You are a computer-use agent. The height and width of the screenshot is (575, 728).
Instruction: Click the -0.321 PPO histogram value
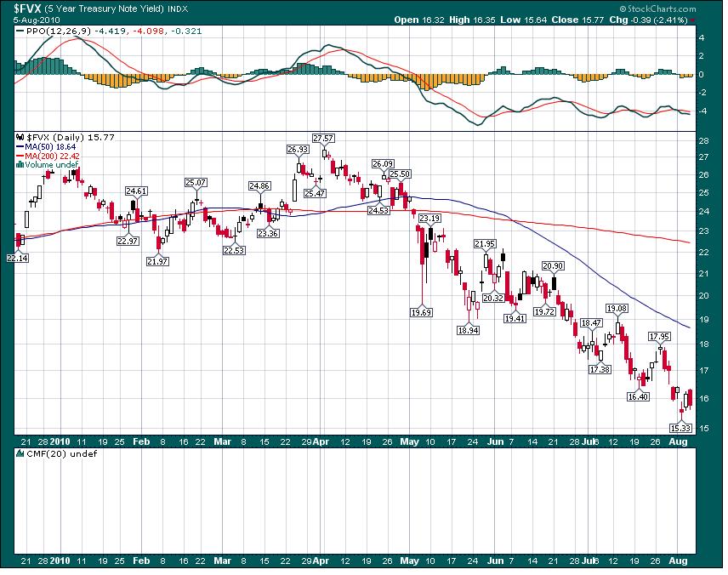[x=186, y=31]
